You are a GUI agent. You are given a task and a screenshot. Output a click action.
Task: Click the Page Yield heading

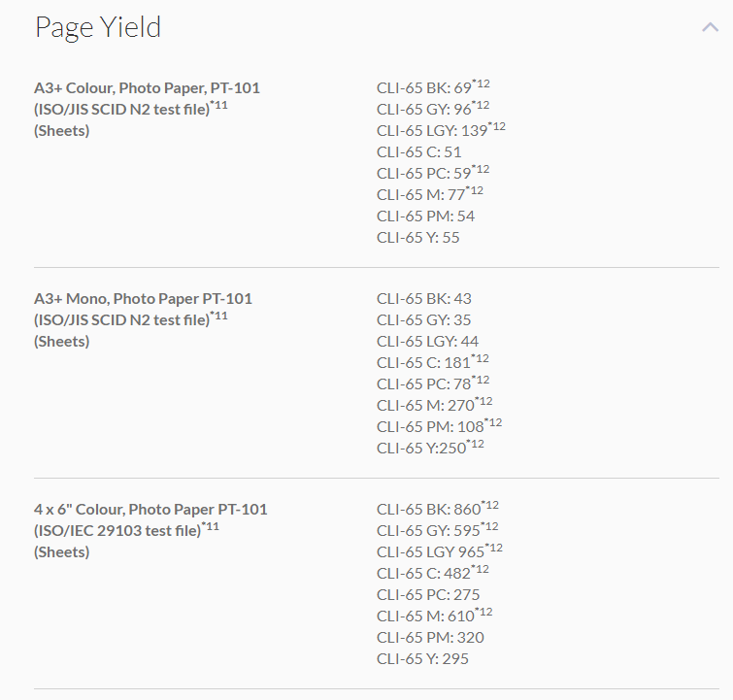click(x=98, y=27)
